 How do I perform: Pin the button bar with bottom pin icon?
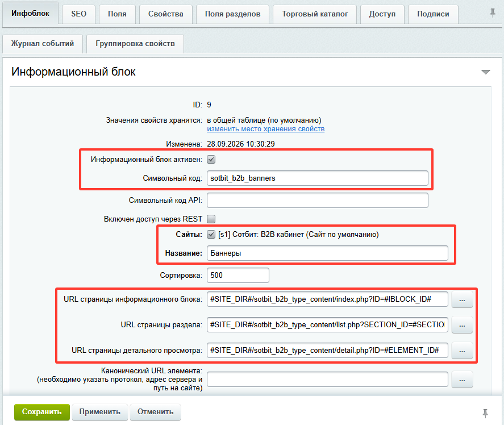click(485, 413)
